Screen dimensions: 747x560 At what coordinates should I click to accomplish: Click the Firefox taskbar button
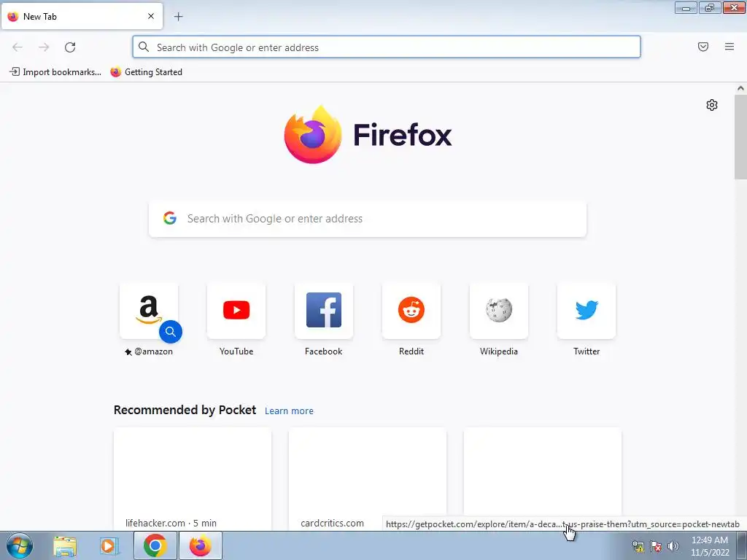[200, 545]
